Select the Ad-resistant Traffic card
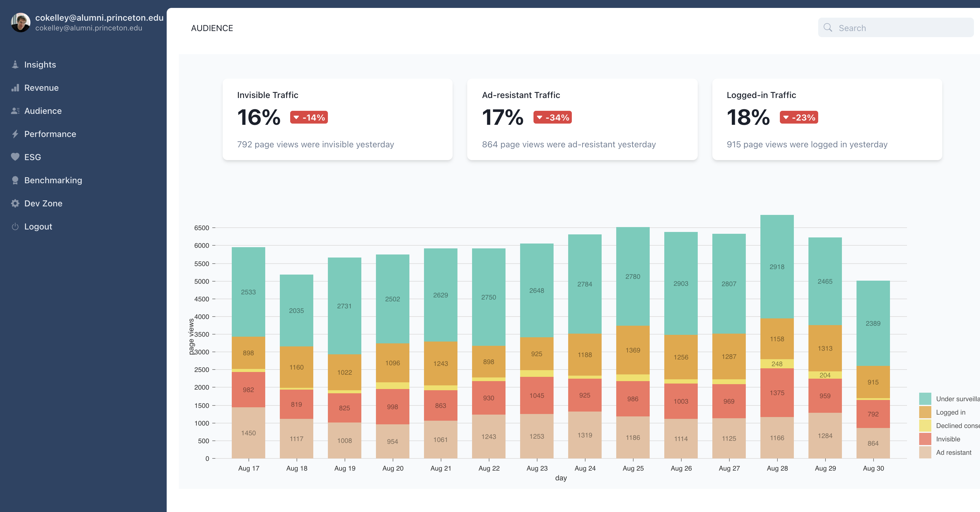This screenshot has width=980, height=512. (x=582, y=119)
